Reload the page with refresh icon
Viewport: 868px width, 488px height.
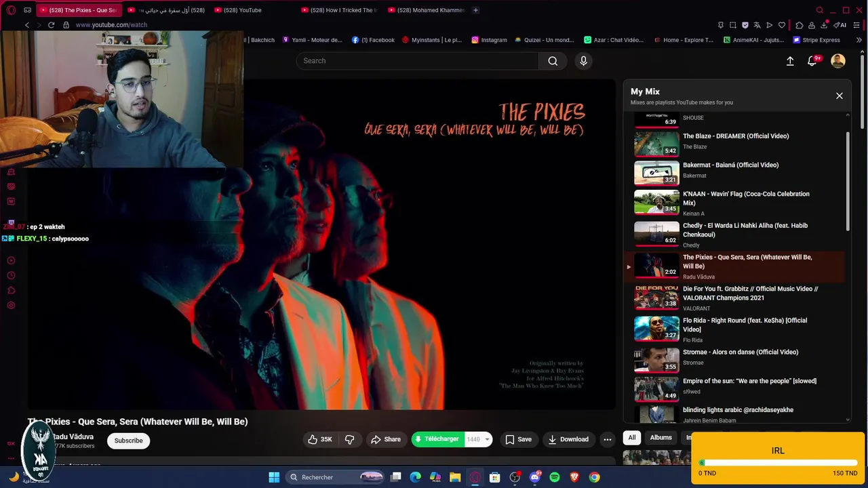(51, 25)
